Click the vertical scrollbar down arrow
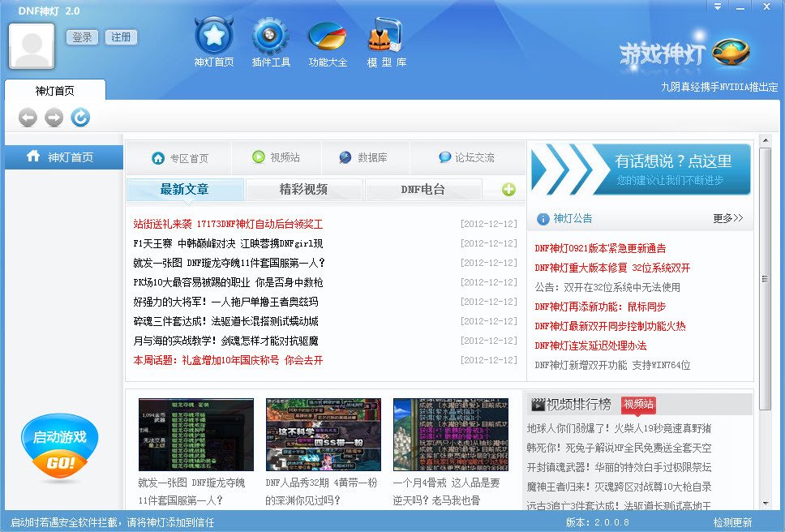The width and height of the screenshot is (785, 532). coord(765,503)
